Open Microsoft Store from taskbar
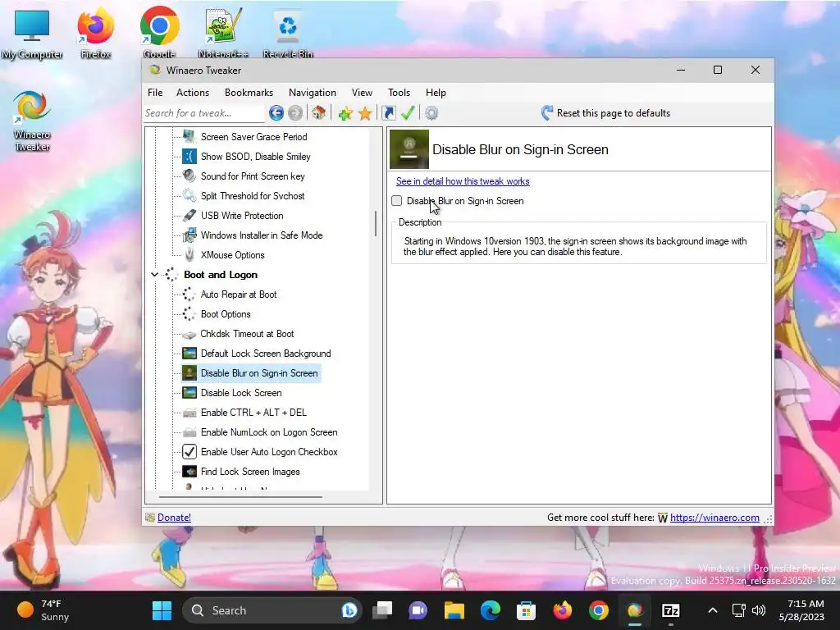The height and width of the screenshot is (630, 840). coord(526,610)
